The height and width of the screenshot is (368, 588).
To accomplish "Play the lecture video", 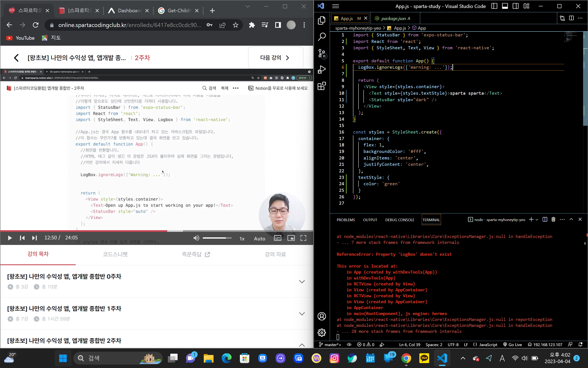I will [10, 238].
